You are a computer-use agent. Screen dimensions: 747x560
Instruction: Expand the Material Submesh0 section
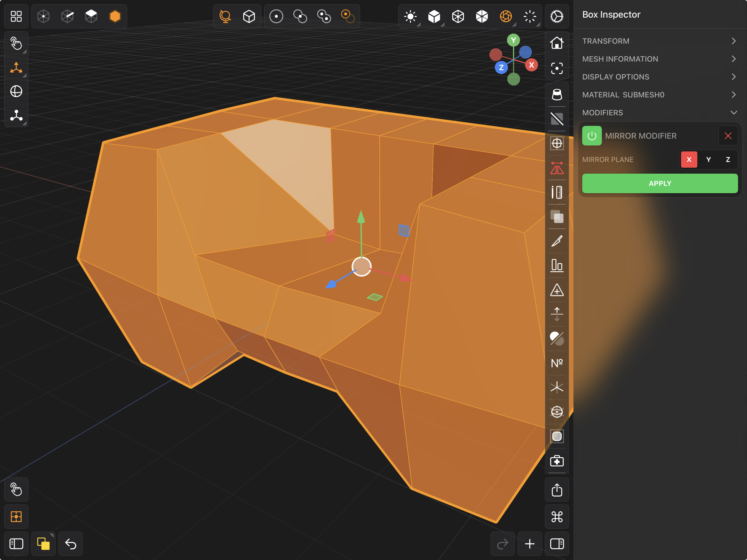[x=660, y=95]
